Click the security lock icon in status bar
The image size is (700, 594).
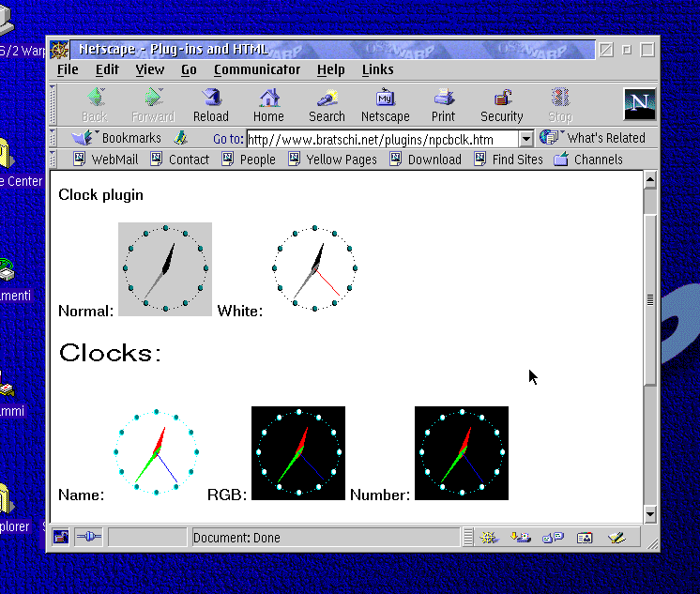point(61,538)
